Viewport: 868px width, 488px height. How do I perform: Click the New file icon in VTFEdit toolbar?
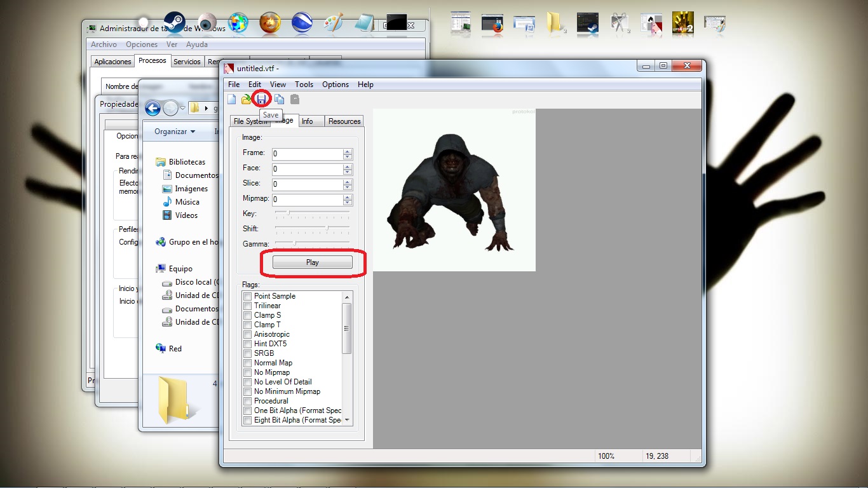click(232, 99)
